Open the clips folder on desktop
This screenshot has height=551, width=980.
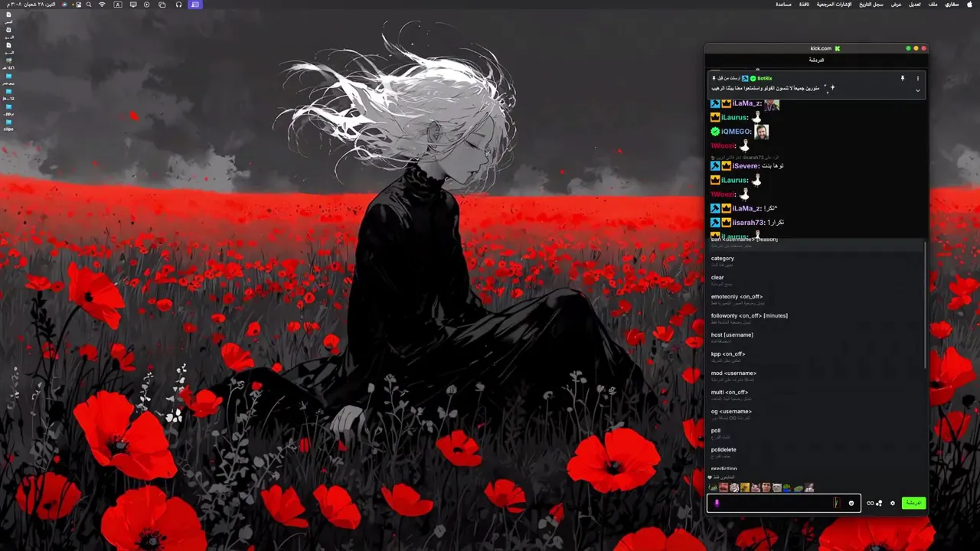click(8, 125)
